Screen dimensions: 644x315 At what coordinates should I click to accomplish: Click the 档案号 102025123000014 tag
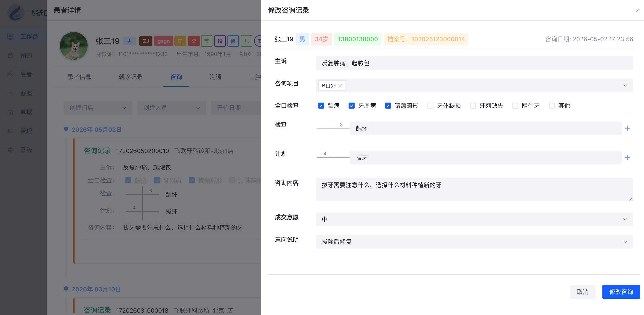(x=426, y=39)
